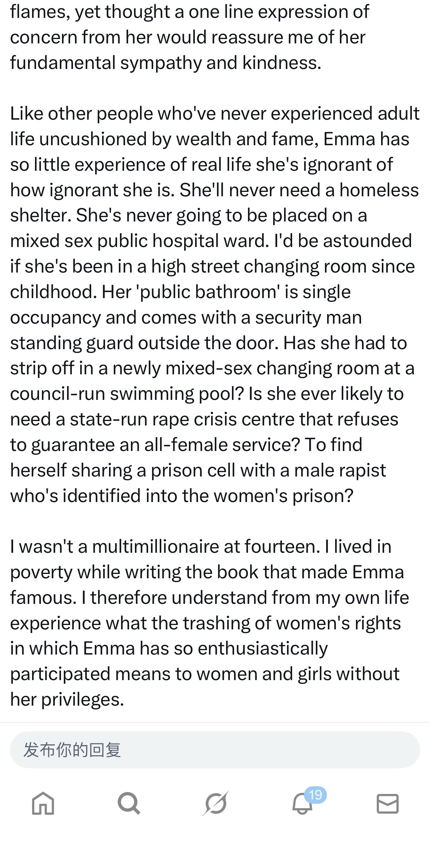Tap the blue 19 notification badge
Screen dimensions: 430x868
(x=315, y=795)
